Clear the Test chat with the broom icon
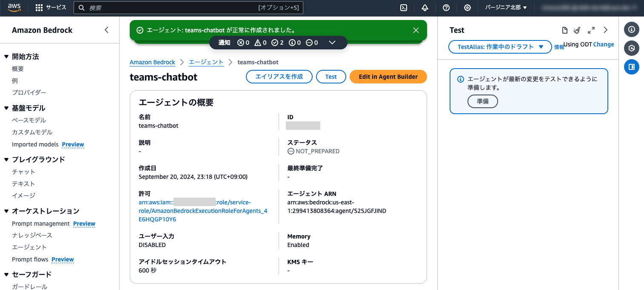 click(x=577, y=30)
